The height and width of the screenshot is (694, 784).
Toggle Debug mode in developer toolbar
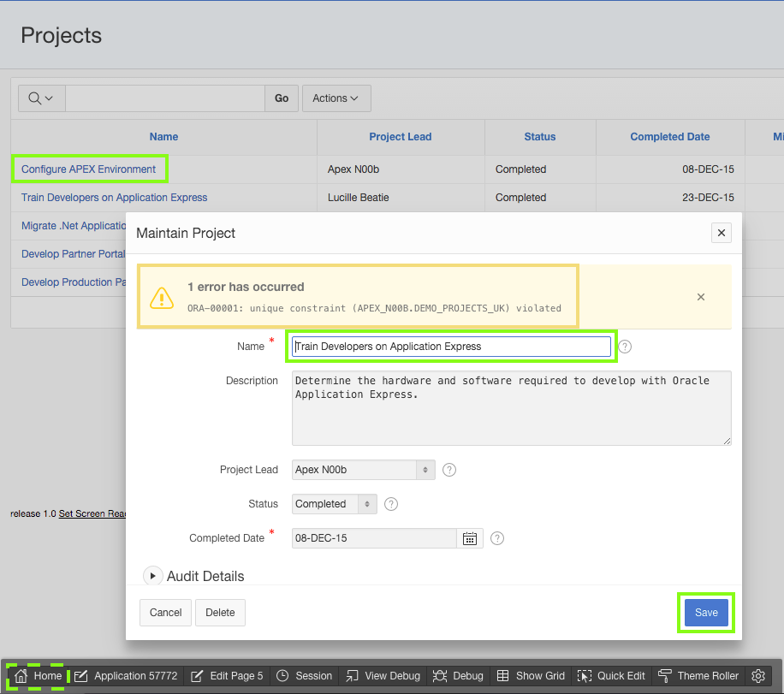tap(458, 676)
